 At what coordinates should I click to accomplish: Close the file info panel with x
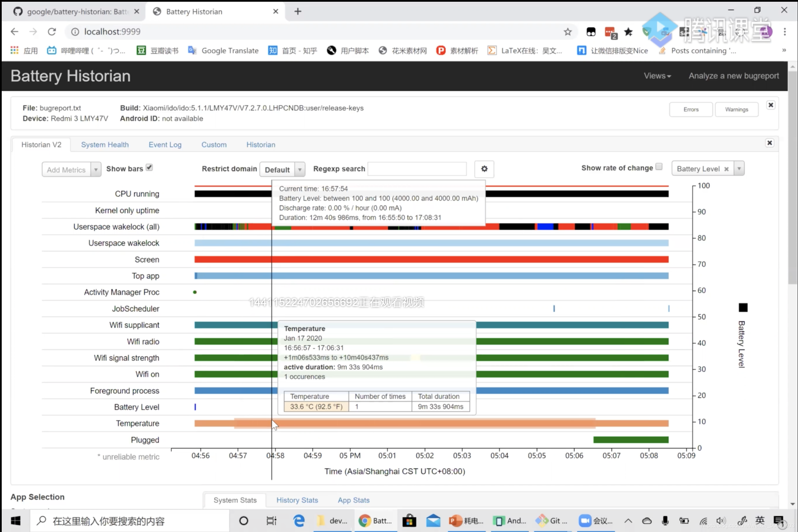[771, 105]
